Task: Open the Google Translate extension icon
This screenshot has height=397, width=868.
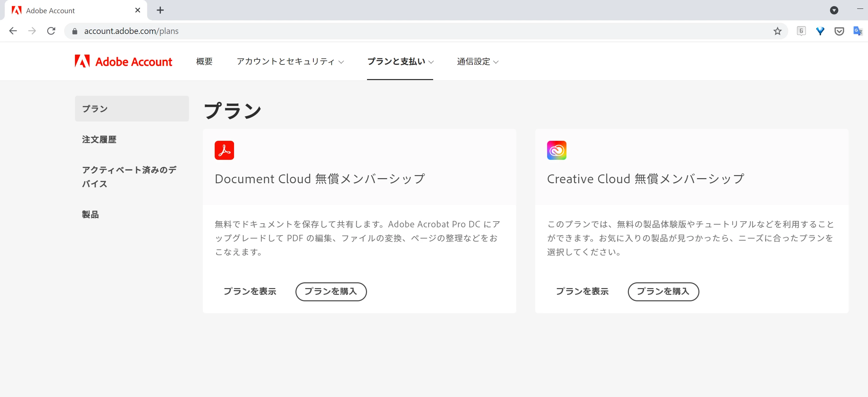Action: 857,31
